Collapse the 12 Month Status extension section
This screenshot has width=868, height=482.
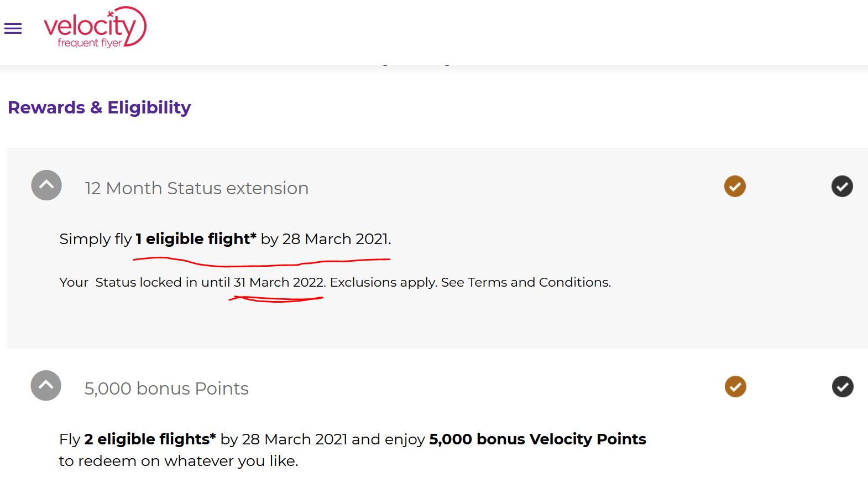(x=46, y=185)
